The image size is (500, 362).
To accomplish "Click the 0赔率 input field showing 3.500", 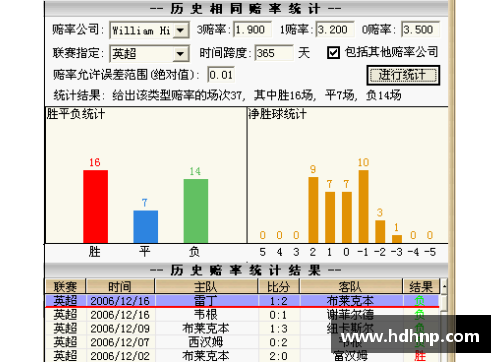I will [421, 30].
